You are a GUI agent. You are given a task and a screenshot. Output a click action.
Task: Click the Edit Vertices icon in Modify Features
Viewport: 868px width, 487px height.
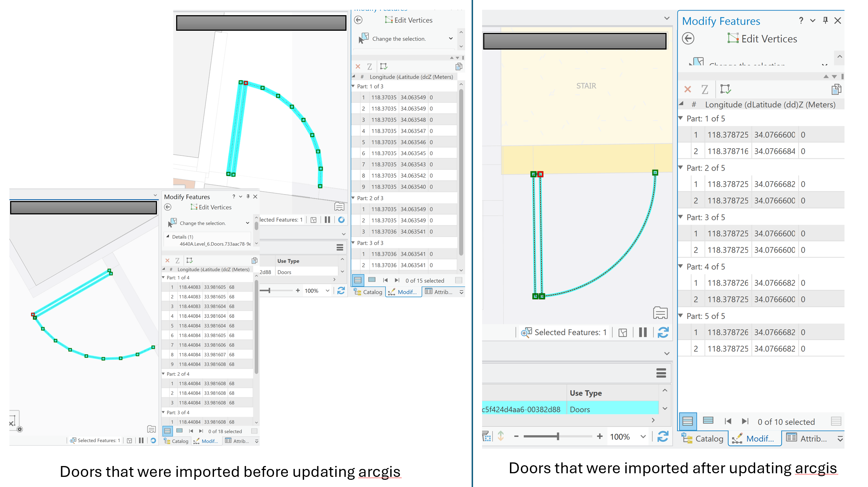[x=734, y=39]
